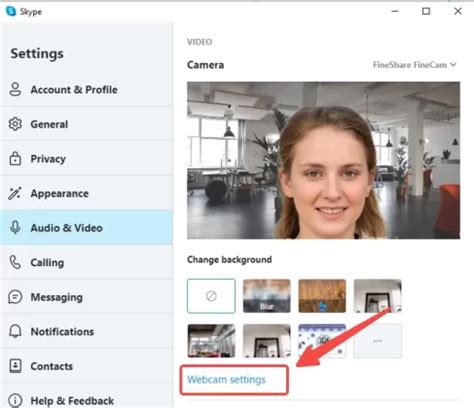Click the Help & Feedback info icon
Image resolution: width=474 pixels, height=408 pixels.
pyautogui.click(x=15, y=400)
